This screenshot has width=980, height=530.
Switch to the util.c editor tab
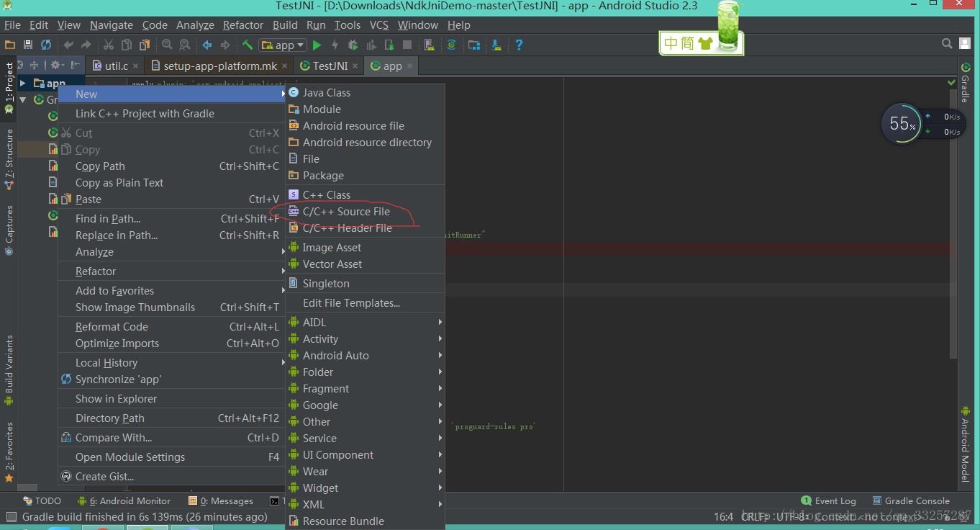point(116,66)
